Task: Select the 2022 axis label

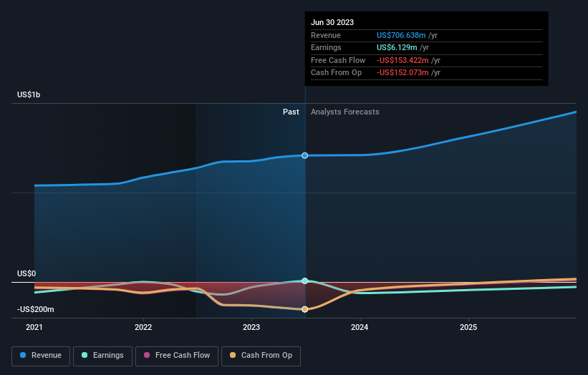Action: pos(143,328)
